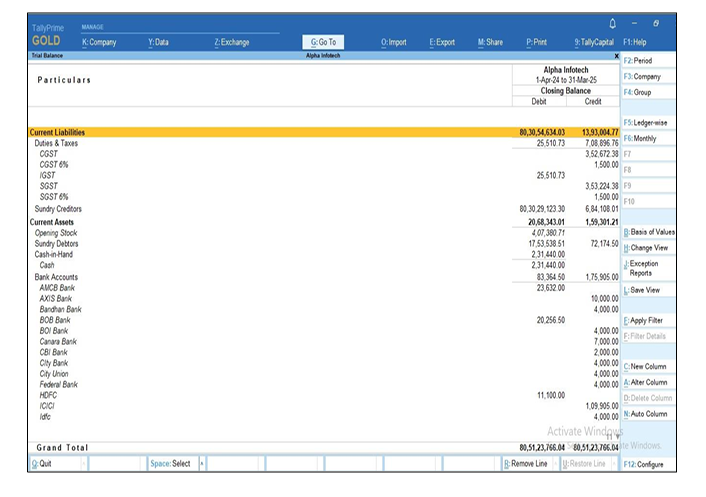Click the ICICI credit amount 1,09,905.00
Image resolution: width=706 pixels, height=497 pixels.
click(x=602, y=406)
